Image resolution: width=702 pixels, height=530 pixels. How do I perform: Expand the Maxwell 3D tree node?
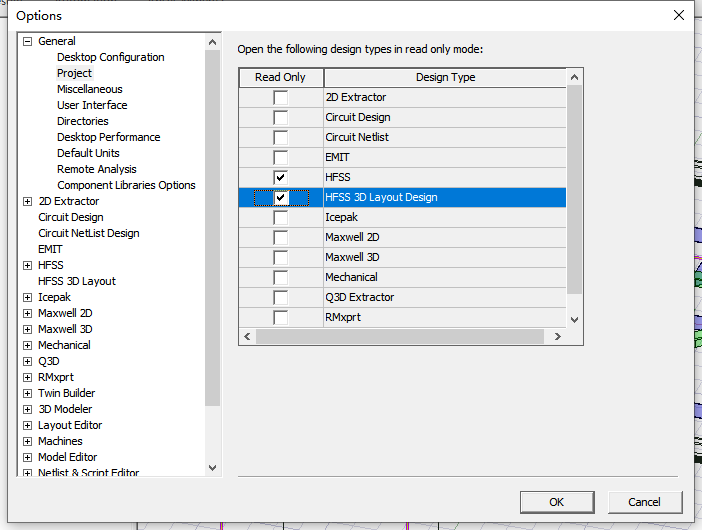point(28,329)
